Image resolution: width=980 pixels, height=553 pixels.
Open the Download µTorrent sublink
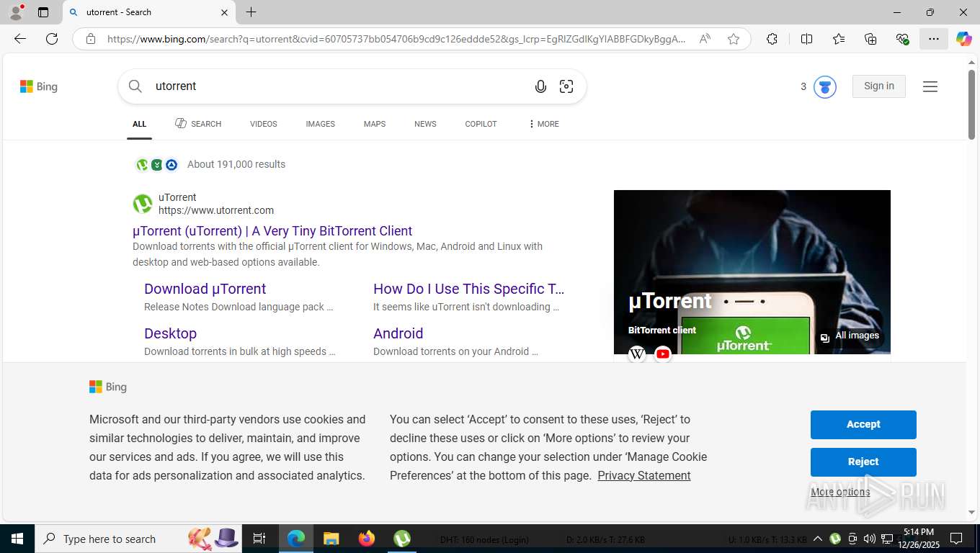205,289
